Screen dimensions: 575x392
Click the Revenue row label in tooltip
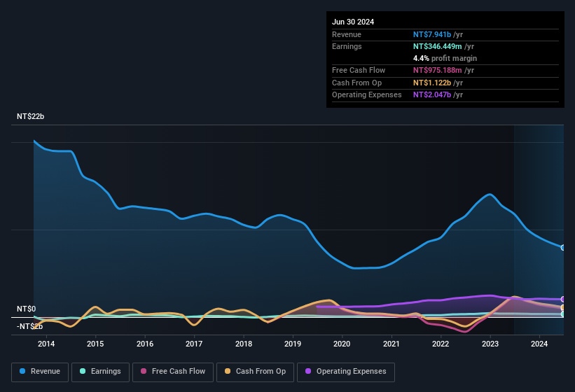[x=347, y=34]
